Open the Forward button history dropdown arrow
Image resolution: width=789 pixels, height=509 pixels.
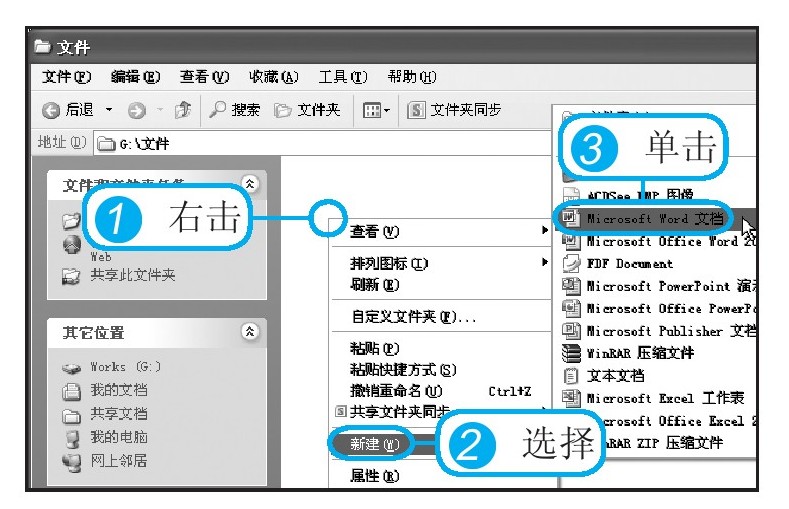tap(160, 110)
